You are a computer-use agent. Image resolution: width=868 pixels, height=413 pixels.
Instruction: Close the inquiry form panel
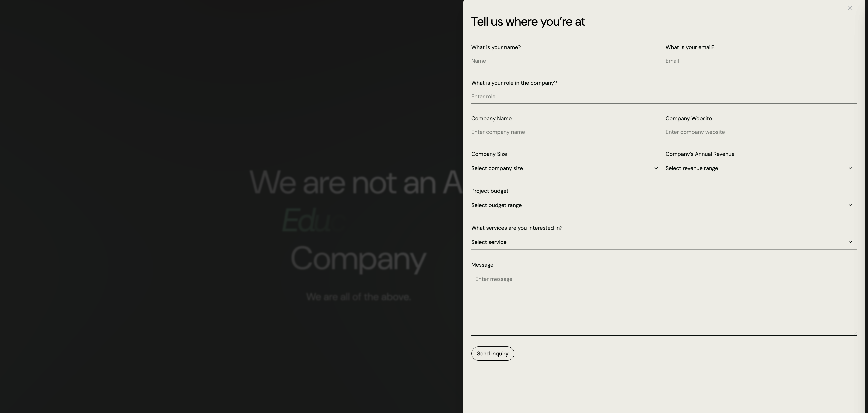click(850, 8)
